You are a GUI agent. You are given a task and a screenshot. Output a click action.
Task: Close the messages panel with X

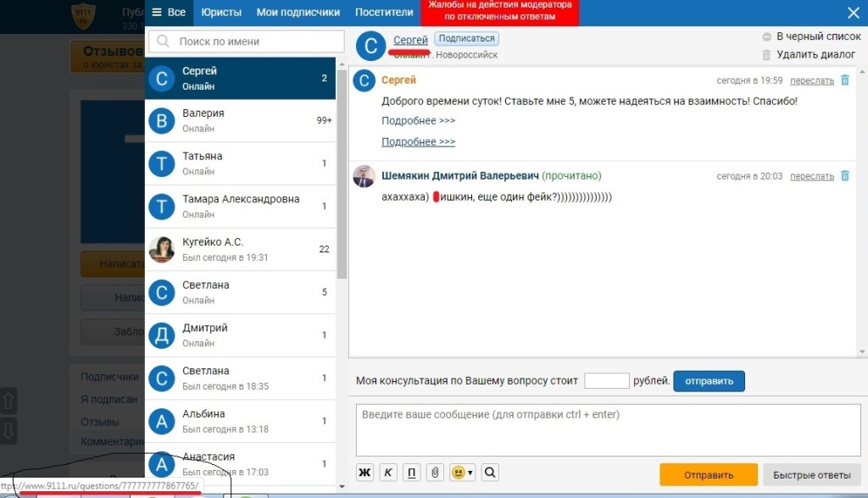(x=854, y=12)
